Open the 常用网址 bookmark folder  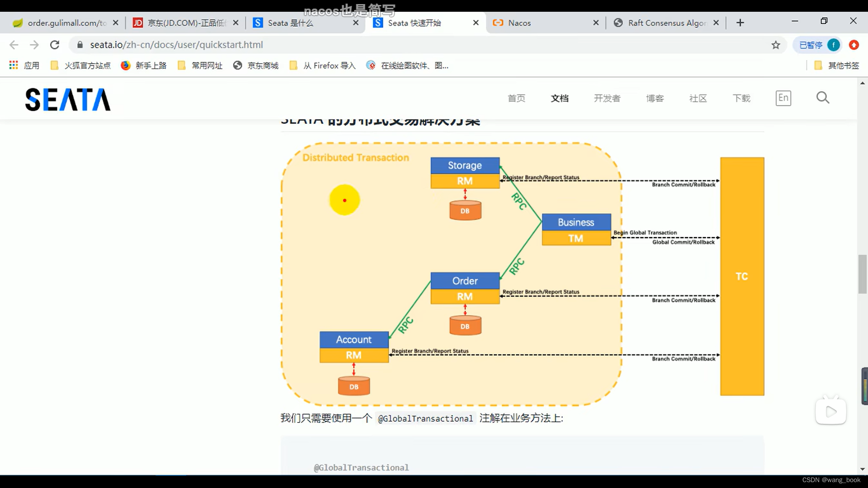200,66
